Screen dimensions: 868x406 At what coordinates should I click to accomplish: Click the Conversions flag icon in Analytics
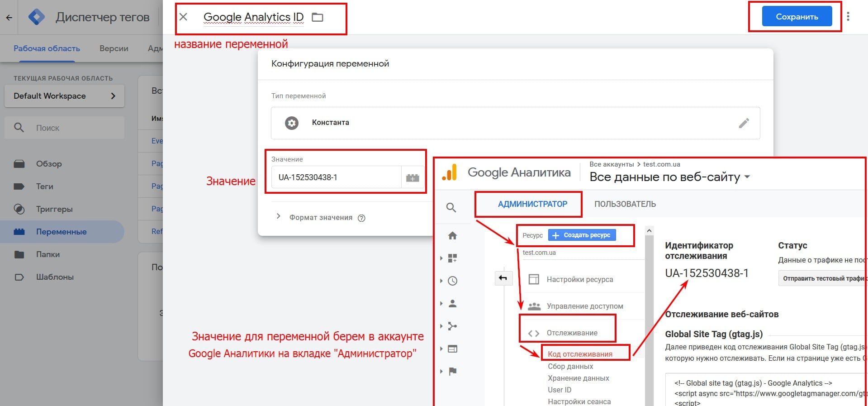[452, 371]
